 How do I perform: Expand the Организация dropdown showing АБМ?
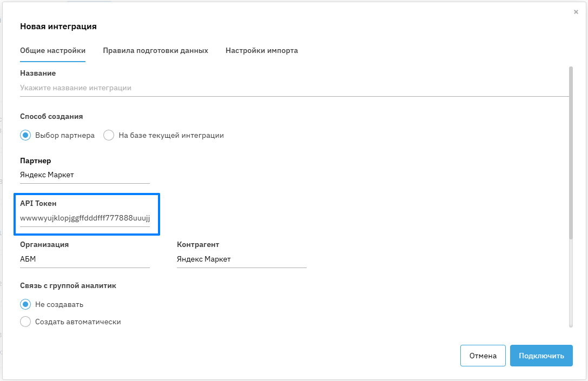point(84,259)
